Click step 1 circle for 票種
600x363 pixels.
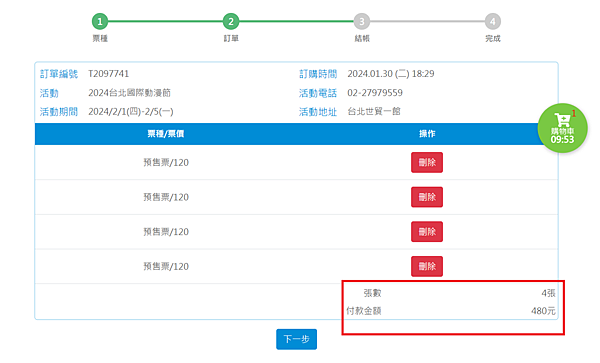100,21
